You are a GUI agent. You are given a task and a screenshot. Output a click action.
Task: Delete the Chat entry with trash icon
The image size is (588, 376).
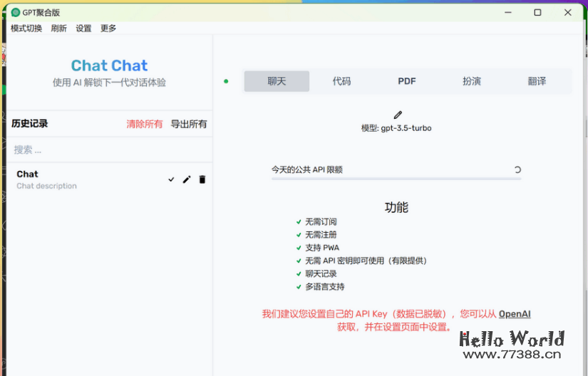(202, 179)
